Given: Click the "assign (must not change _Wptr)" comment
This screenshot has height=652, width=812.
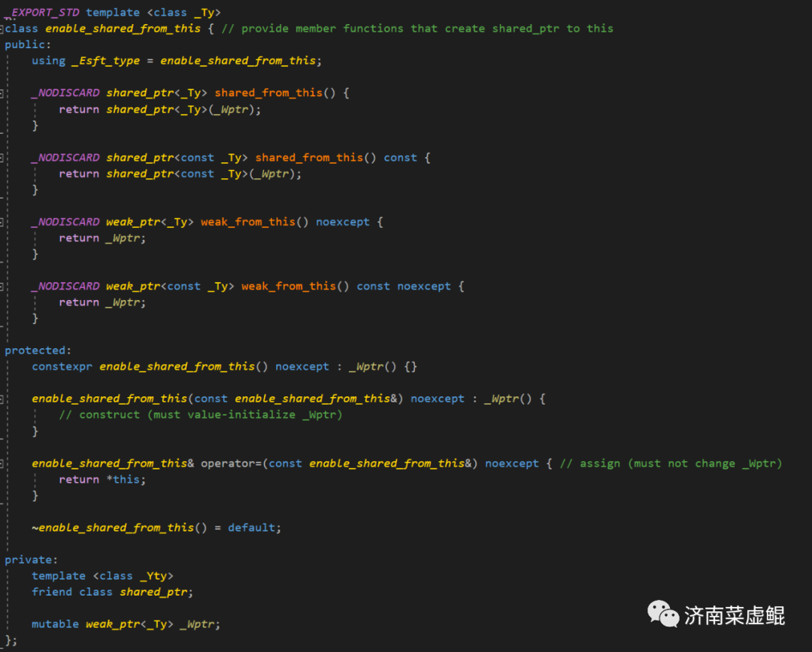Looking at the screenshot, I should pyautogui.click(x=671, y=463).
